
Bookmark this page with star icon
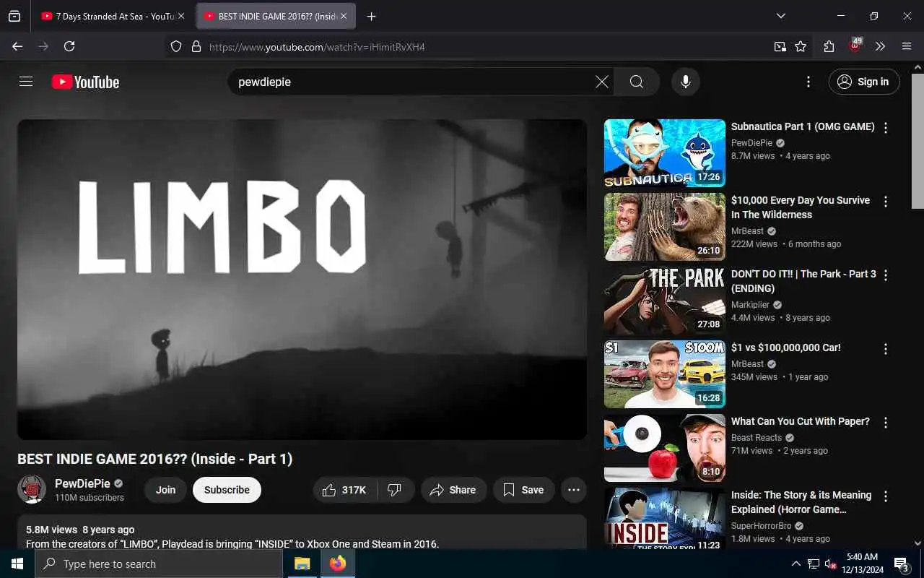click(x=801, y=46)
